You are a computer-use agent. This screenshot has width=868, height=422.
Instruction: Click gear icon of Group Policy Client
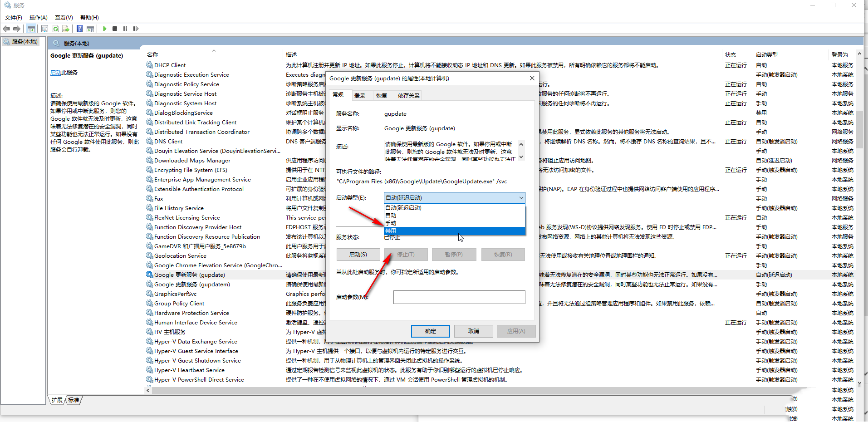click(150, 303)
